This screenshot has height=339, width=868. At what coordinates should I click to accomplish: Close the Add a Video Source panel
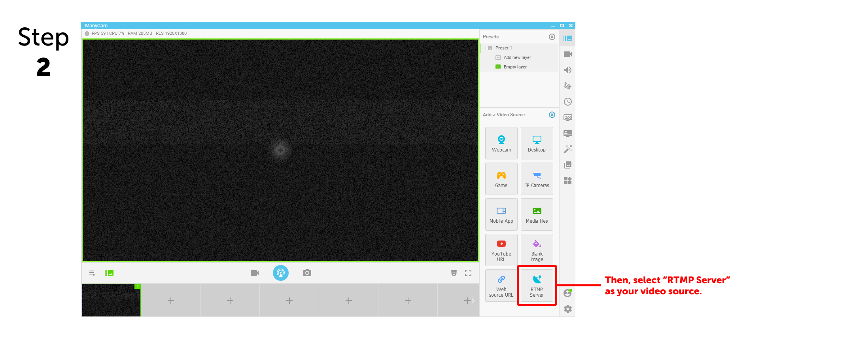tap(552, 115)
